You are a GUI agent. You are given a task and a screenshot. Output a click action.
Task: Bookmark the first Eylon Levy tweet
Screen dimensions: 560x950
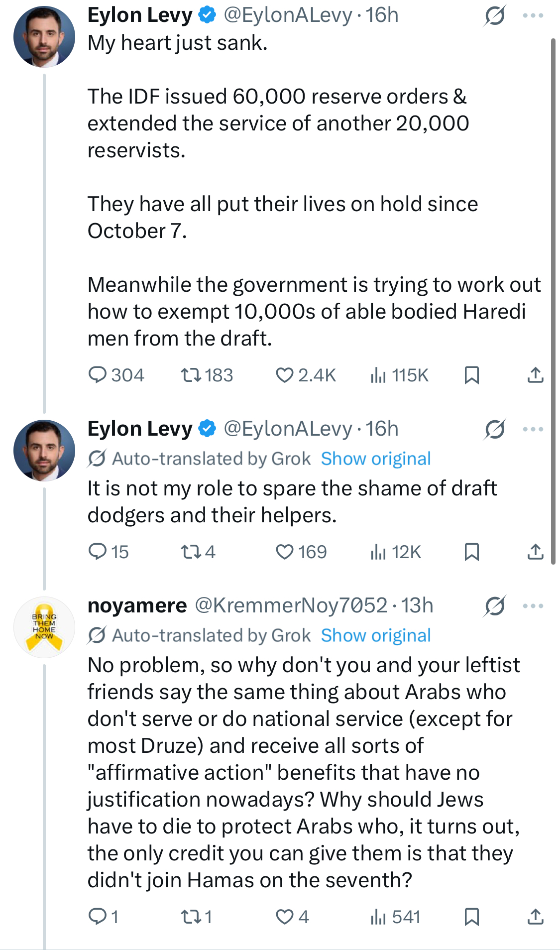point(471,375)
